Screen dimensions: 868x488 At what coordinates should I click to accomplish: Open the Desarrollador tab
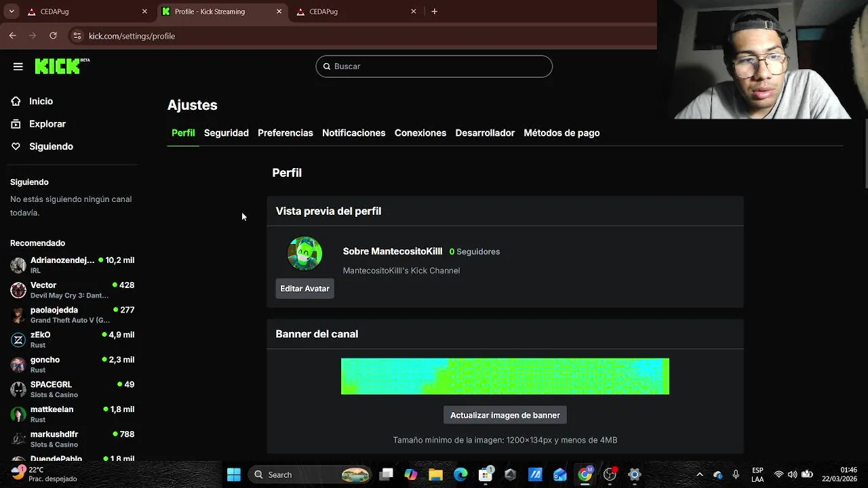485,133
